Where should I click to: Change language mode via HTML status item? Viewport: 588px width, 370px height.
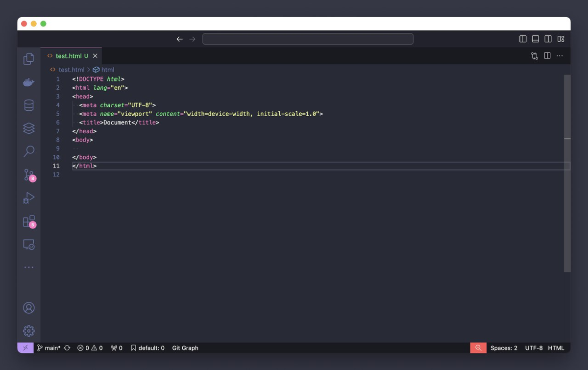coord(556,348)
